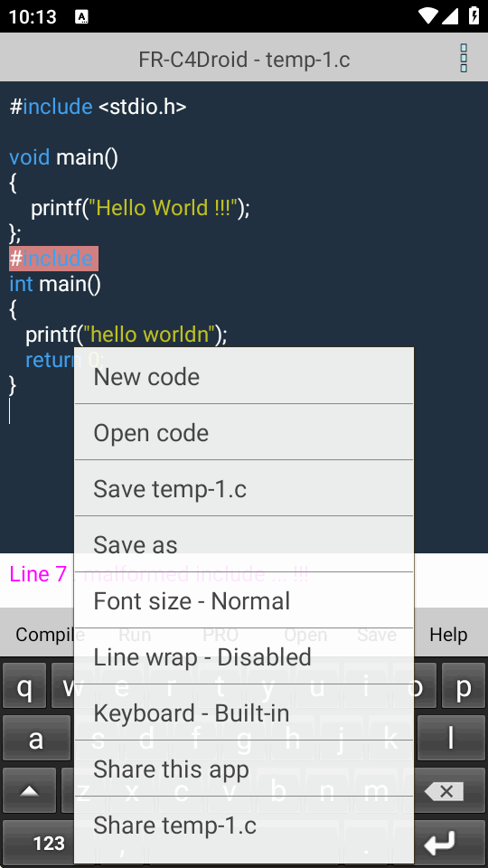Tap the three-dot overflow menu icon
The height and width of the screenshot is (868, 488).
pos(464,58)
